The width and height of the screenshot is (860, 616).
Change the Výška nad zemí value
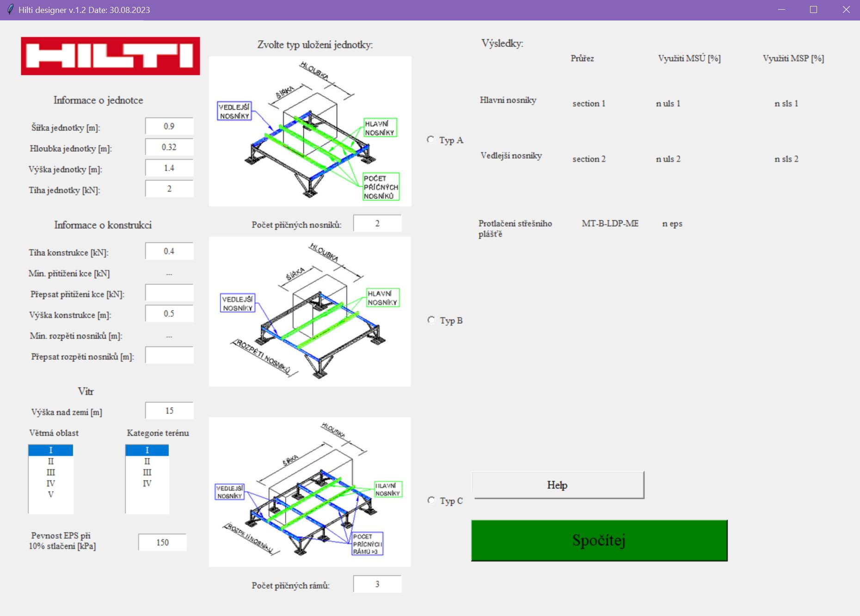(x=169, y=410)
